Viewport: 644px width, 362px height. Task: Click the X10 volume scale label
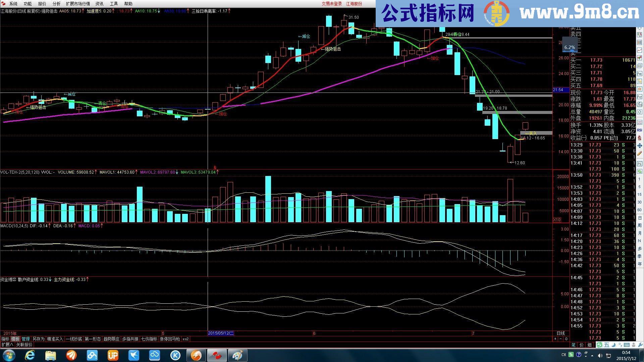pyautogui.click(x=557, y=220)
